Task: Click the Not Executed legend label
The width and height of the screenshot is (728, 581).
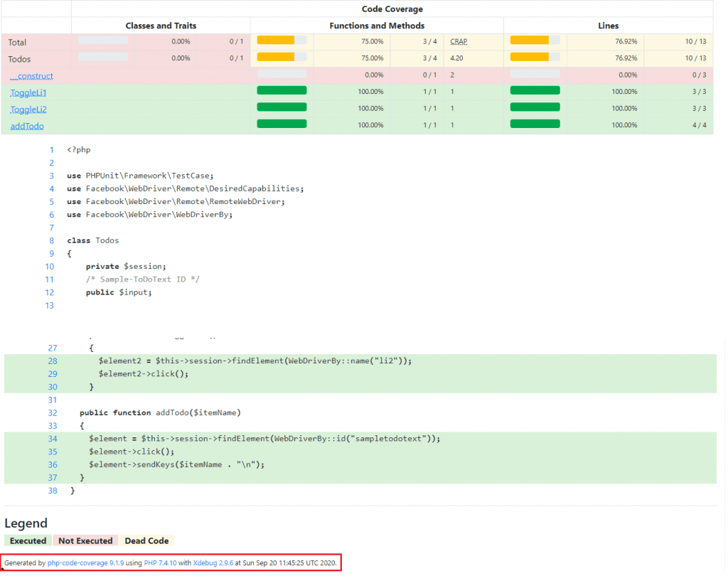Action: tap(85, 541)
